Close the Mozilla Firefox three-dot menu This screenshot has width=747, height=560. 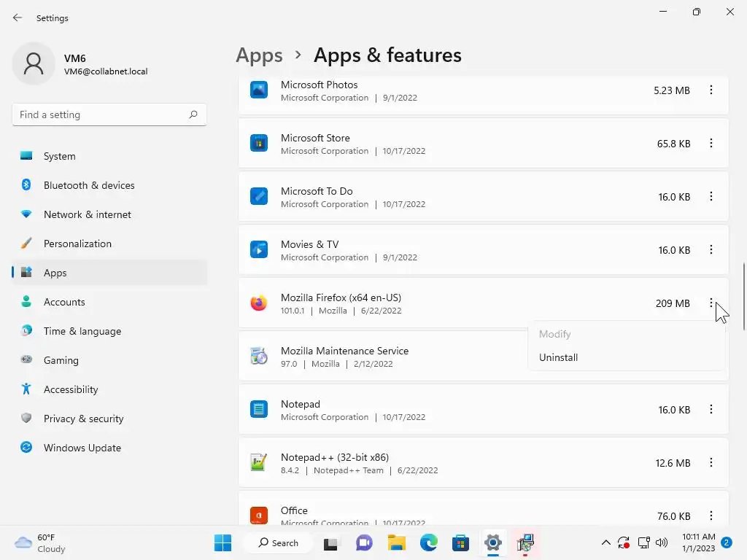click(x=711, y=303)
